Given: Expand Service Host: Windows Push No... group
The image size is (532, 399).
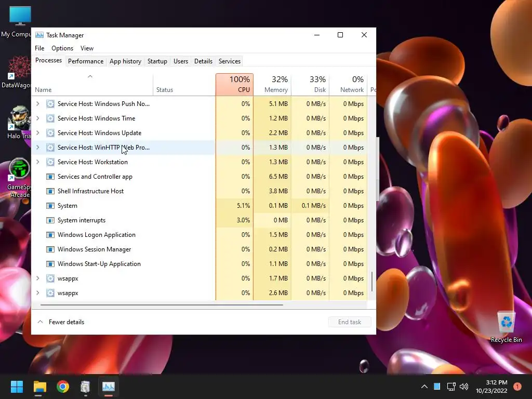Looking at the screenshot, I should point(37,104).
